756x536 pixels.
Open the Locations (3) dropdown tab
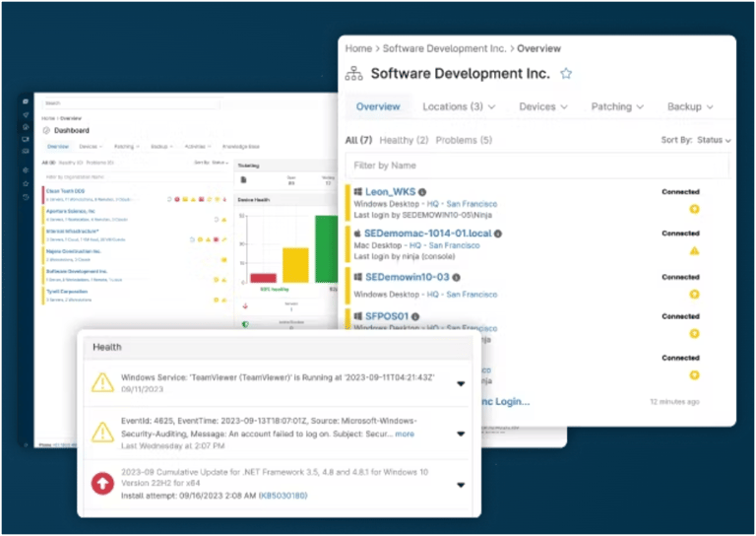(x=459, y=106)
